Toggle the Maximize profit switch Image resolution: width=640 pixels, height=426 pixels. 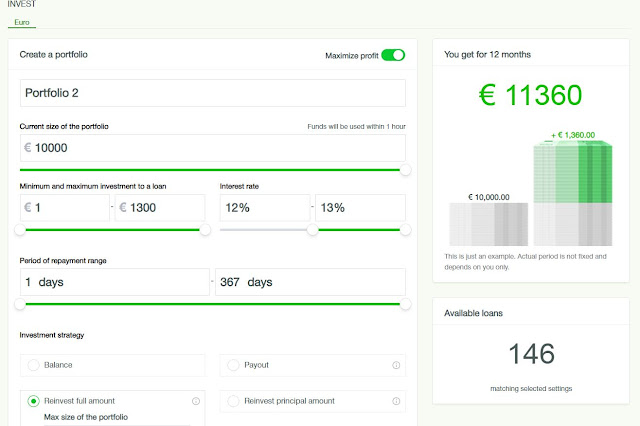click(x=393, y=55)
